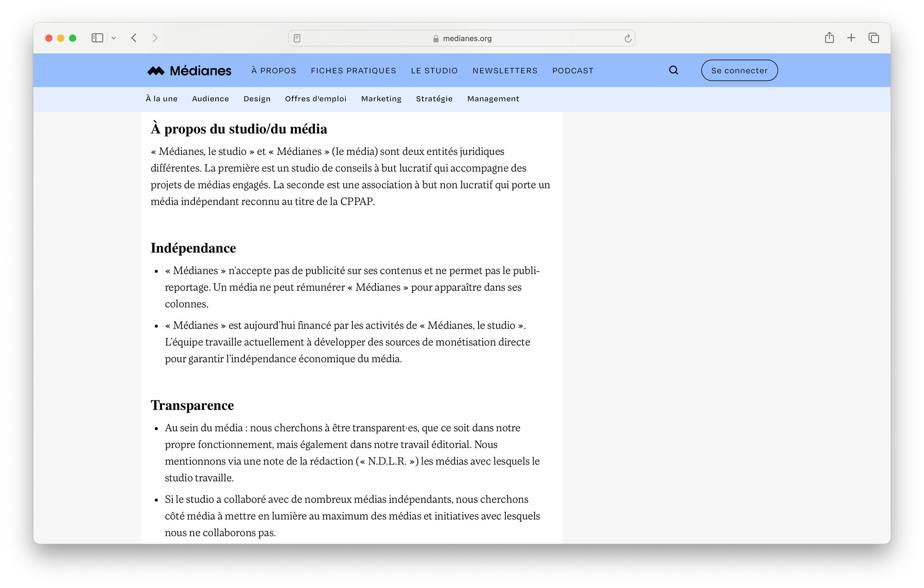Go to LE STUDIO page
The width and height of the screenshot is (924, 588).
tap(434, 71)
